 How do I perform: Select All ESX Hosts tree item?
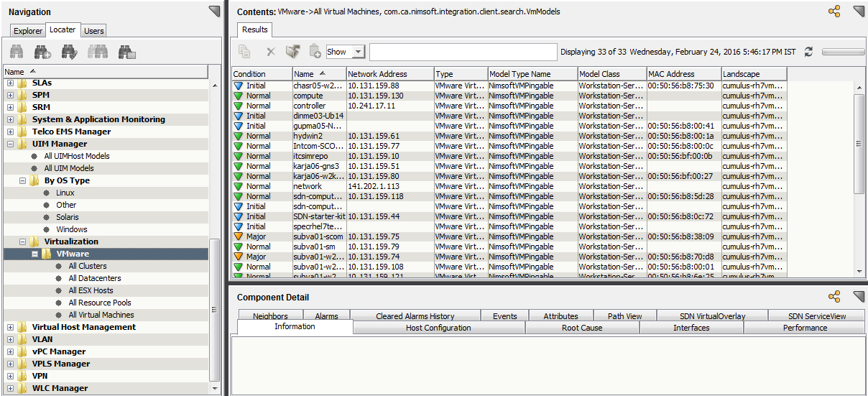(91, 290)
